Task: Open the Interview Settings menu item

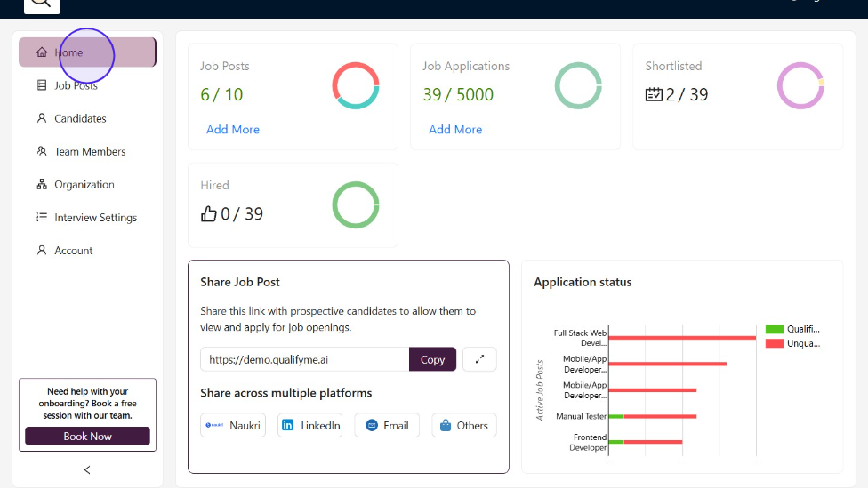Action: [x=95, y=218]
